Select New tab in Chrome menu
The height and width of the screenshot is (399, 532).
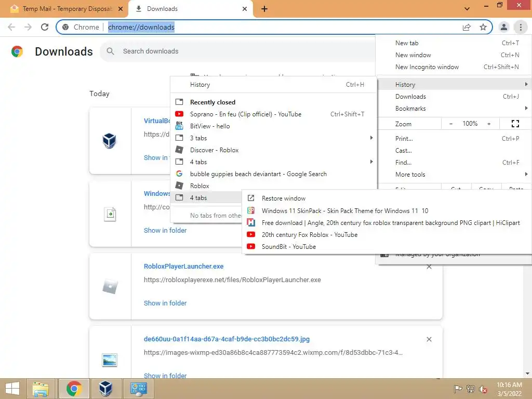click(454, 43)
